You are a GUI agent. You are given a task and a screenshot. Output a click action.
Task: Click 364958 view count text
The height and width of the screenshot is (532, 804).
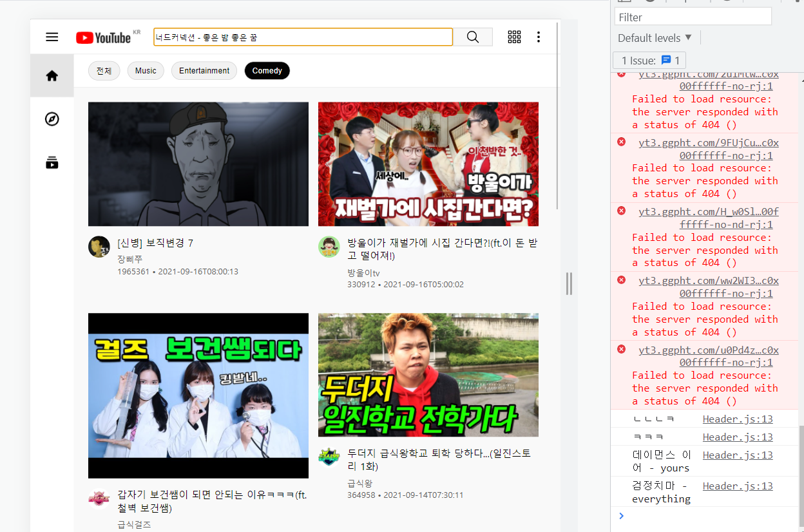[x=361, y=495]
